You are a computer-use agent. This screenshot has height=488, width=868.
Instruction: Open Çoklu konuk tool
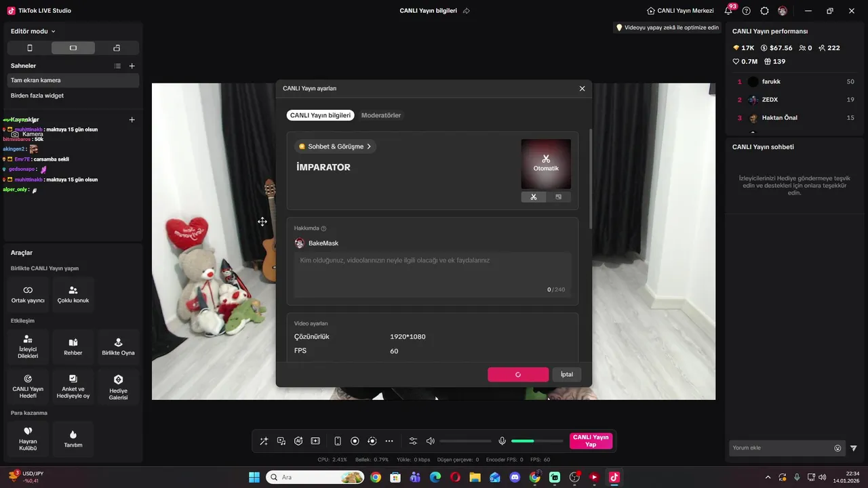pyautogui.click(x=73, y=294)
